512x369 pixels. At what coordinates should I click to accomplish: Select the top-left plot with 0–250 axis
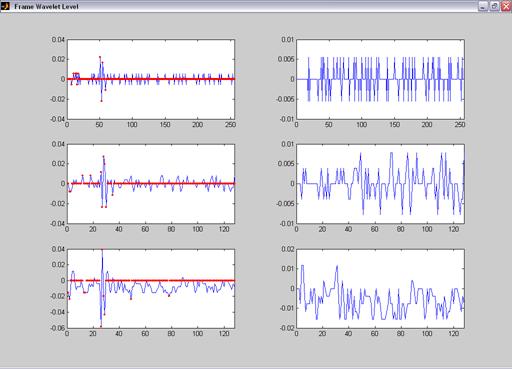(151, 79)
